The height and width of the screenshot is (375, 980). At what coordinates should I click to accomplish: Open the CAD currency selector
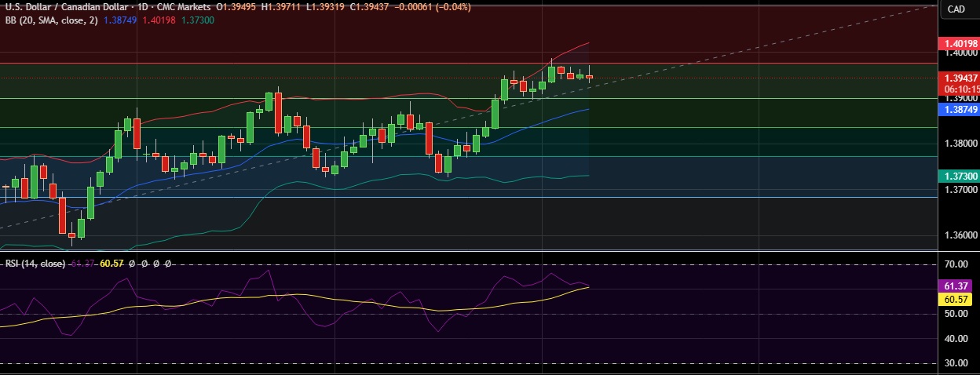(x=956, y=9)
